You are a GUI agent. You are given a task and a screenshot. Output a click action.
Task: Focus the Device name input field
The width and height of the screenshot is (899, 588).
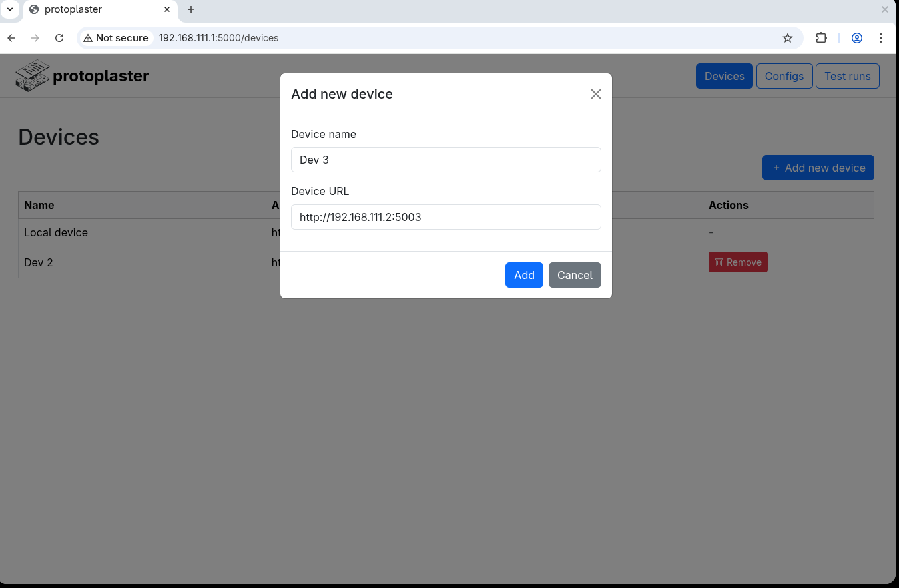(x=446, y=160)
